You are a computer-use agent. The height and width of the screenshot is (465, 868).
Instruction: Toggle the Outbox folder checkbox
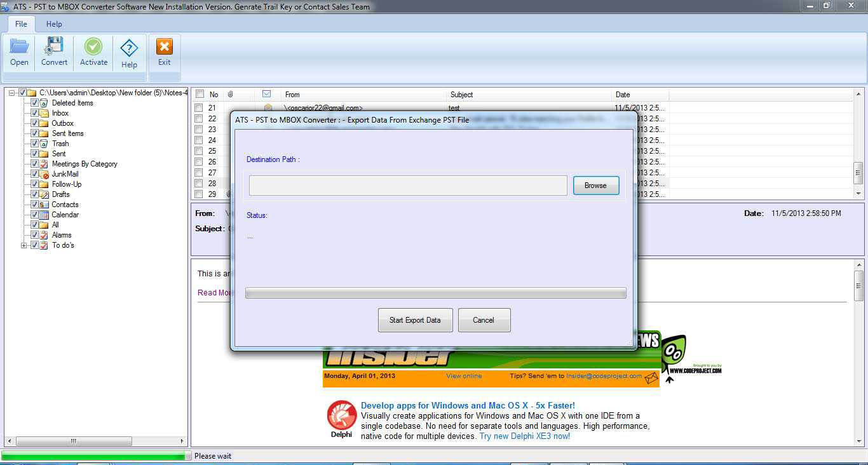[34, 123]
